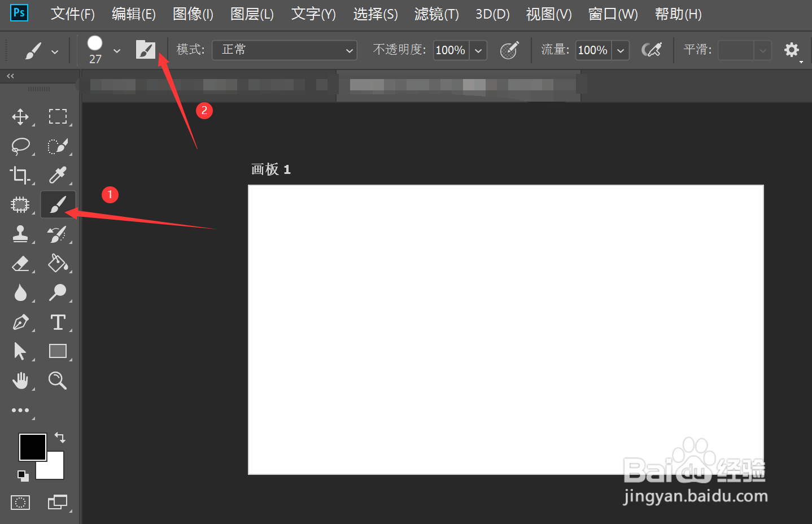The width and height of the screenshot is (812, 524).
Task: Collapse the toolbar with double arrows
Action: click(x=9, y=76)
